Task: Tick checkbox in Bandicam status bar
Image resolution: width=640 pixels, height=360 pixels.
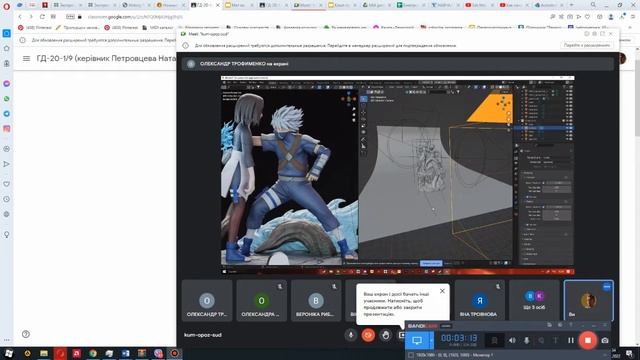Action: (411, 355)
